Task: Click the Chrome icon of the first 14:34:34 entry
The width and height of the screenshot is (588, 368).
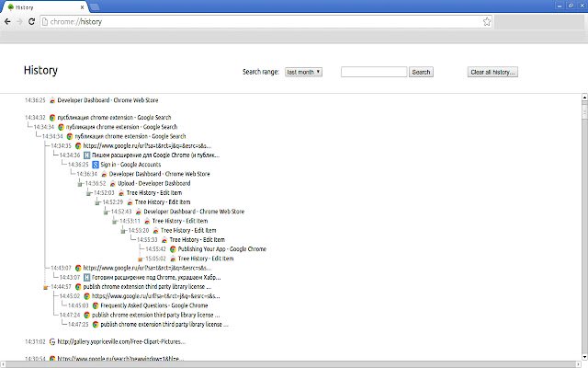Action: click(x=61, y=127)
